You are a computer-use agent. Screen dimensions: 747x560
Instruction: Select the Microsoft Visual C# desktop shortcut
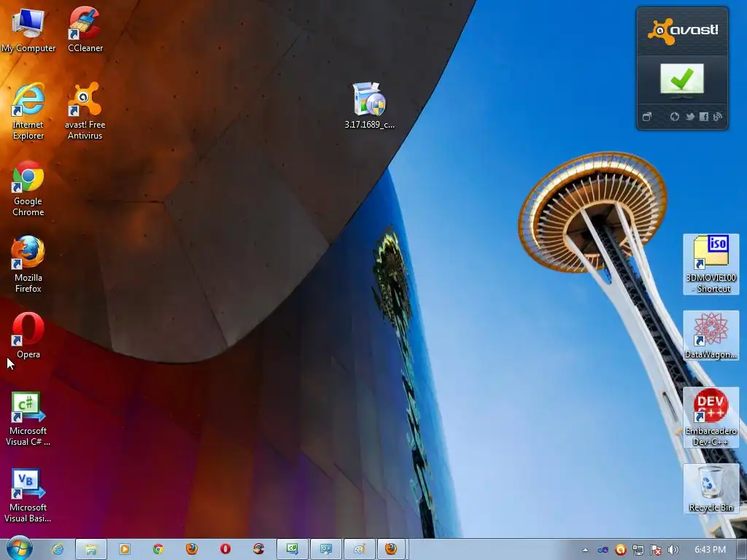tap(28, 419)
